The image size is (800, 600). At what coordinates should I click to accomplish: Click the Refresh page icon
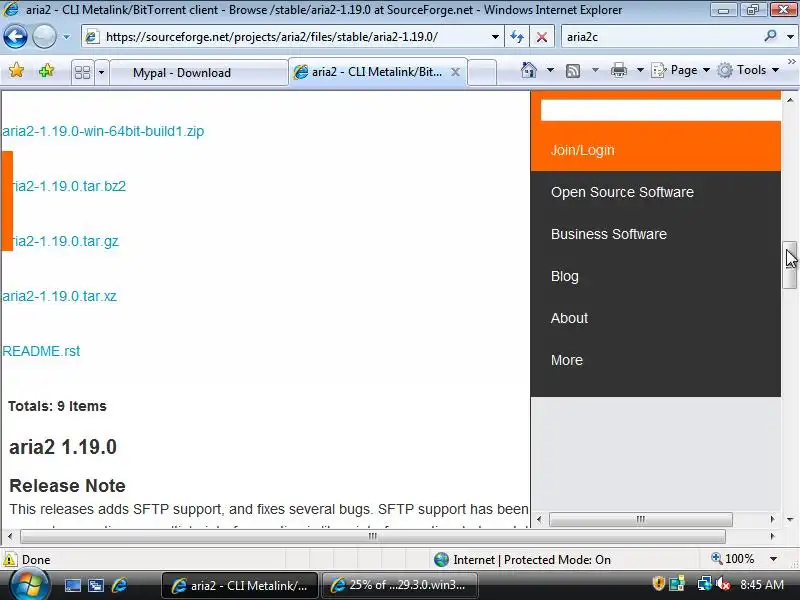click(517, 37)
